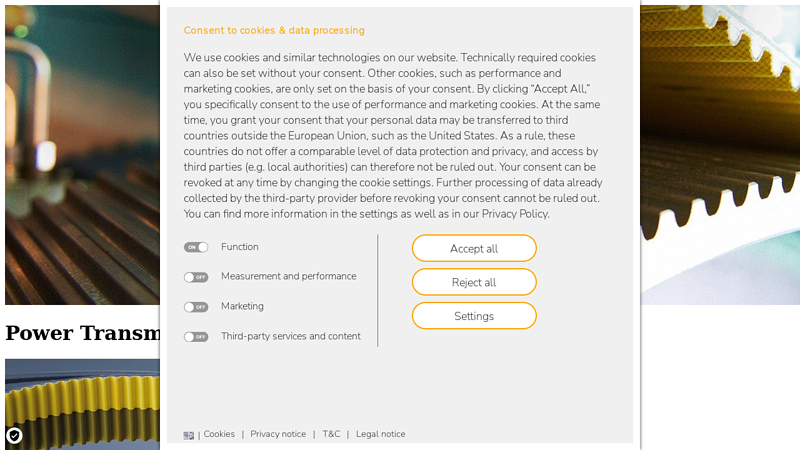Image resolution: width=800 pixels, height=450 pixels.
Task: Click the yellow timing belt thumbnail
Action: click(x=82, y=403)
